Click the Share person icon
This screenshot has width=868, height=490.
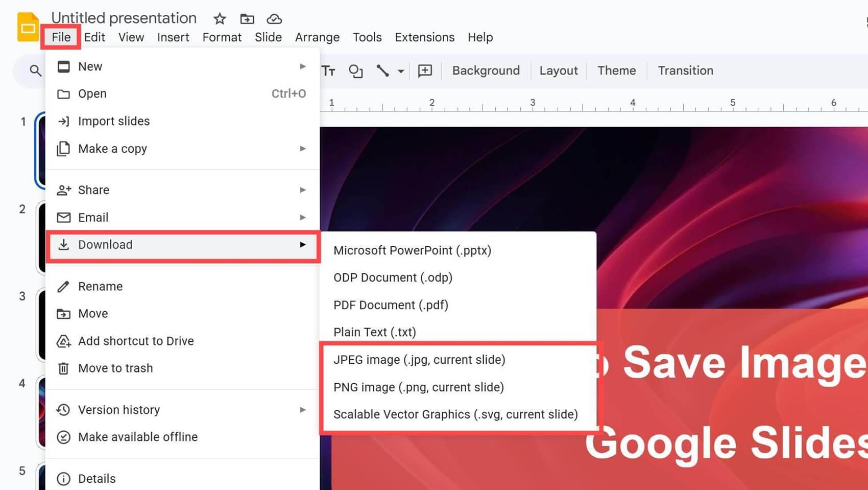click(x=63, y=190)
